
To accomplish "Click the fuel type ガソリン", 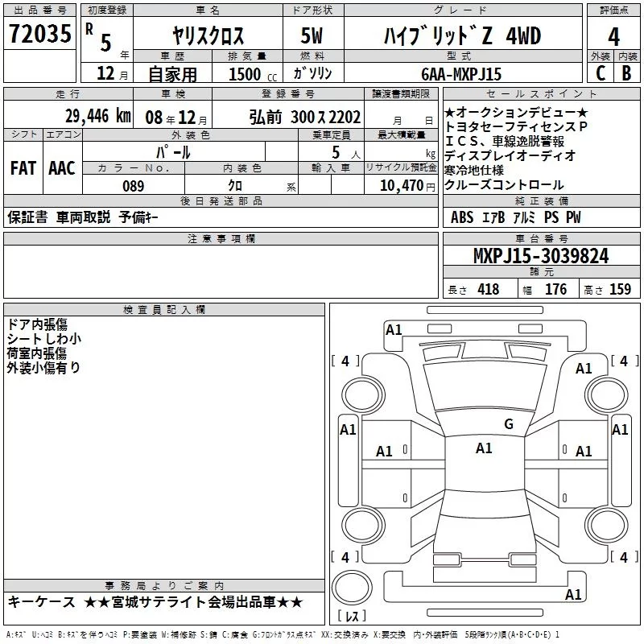I will pyautogui.click(x=312, y=73).
